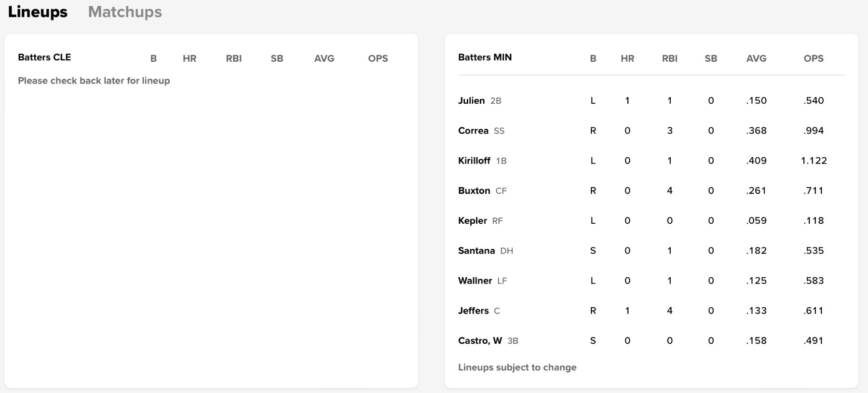Open Correa's player profile
The width and height of the screenshot is (868, 393).
[x=473, y=131]
